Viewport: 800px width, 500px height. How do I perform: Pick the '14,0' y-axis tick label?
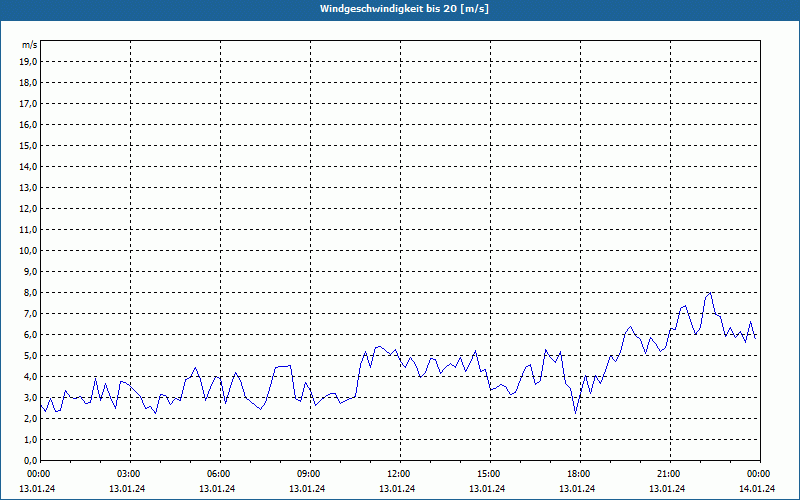pos(29,166)
